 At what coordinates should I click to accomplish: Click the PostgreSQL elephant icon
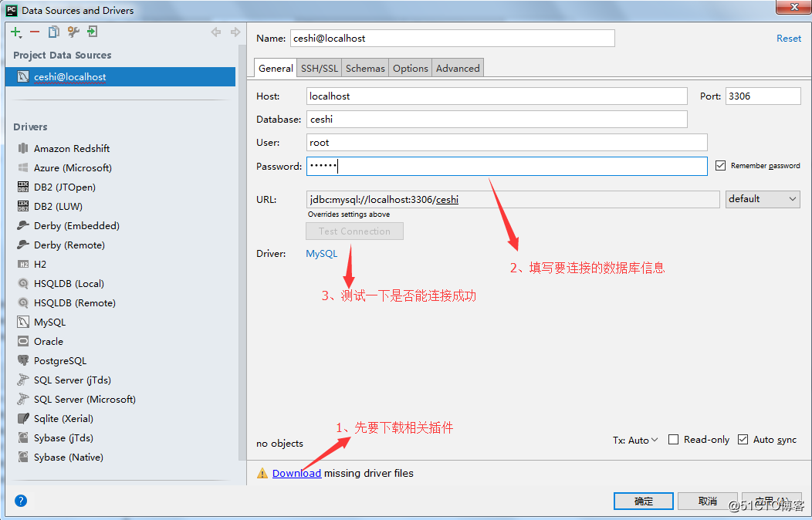coord(23,360)
